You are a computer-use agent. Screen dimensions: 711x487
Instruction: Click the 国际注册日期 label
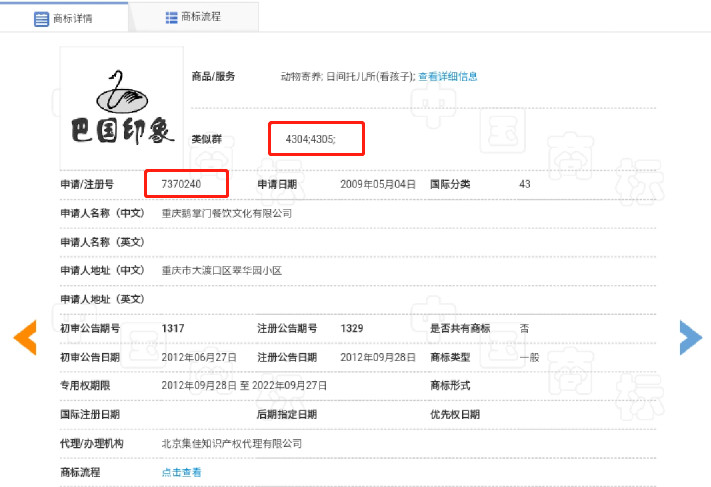pos(90,414)
